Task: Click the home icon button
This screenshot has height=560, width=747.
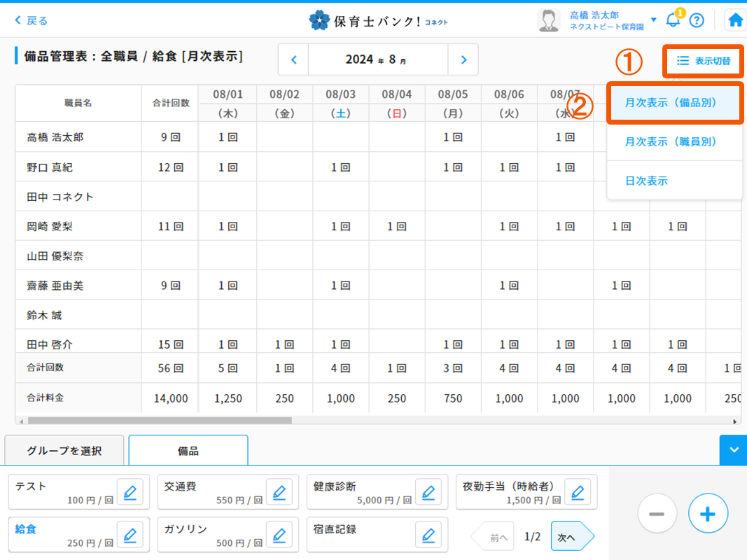Action: pos(734,20)
